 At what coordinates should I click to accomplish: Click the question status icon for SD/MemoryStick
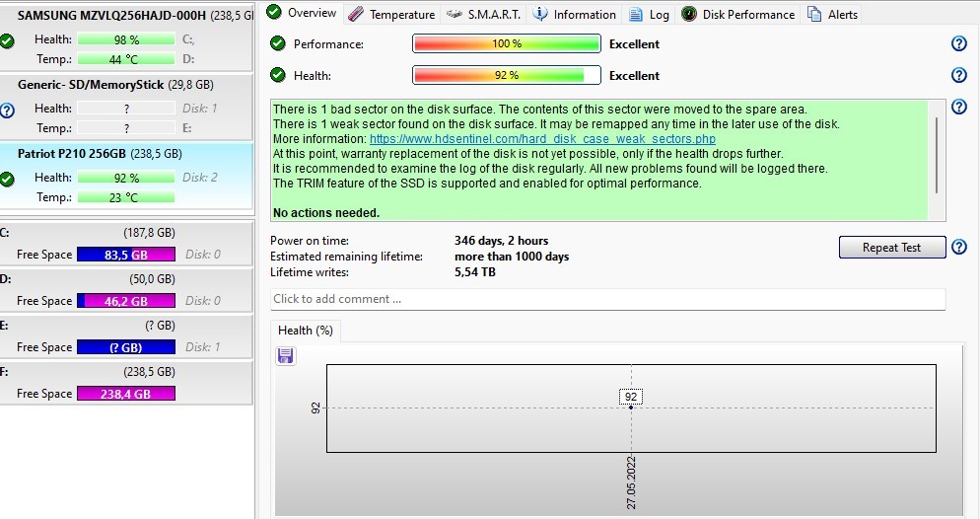pyautogui.click(x=7, y=111)
